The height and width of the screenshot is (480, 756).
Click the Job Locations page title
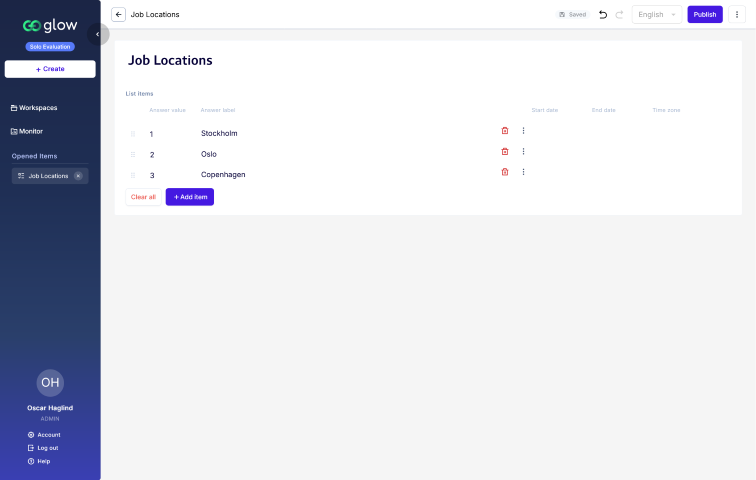tap(170, 60)
